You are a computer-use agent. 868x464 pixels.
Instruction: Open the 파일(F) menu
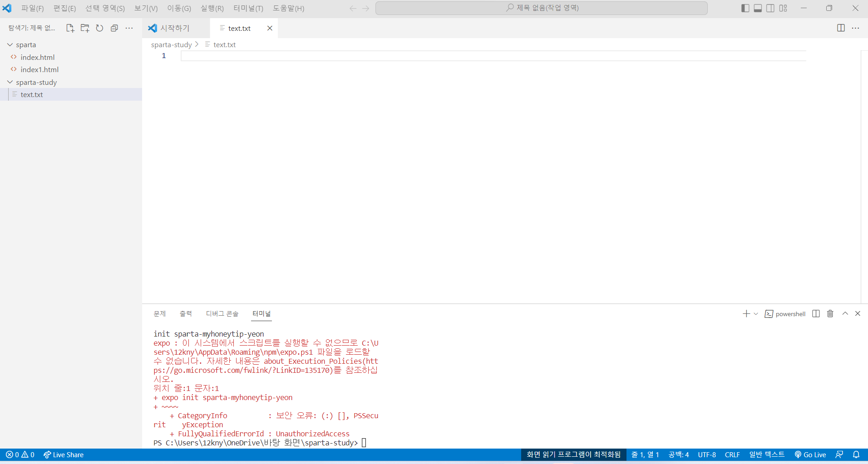coord(33,8)
